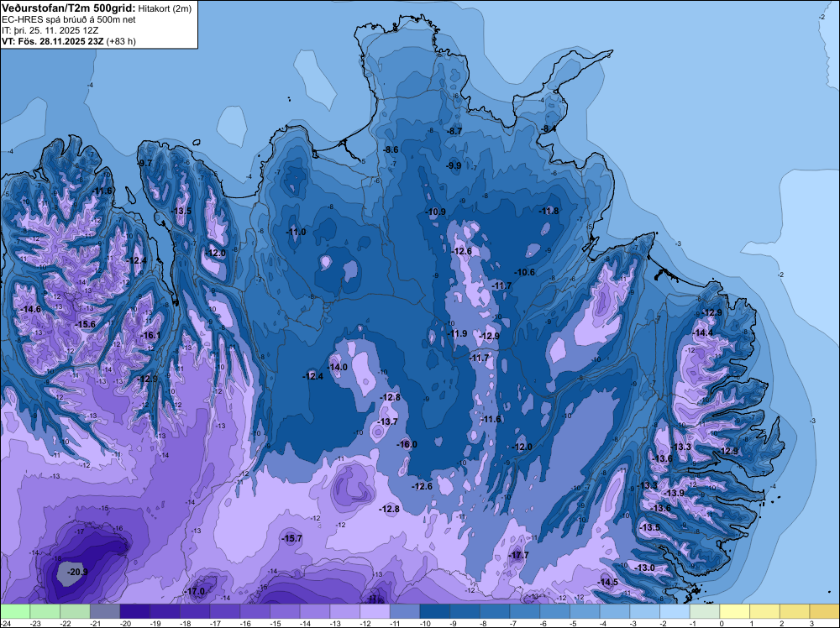Screen dimensions: 840x628
Task: Click the valid time 'VT: Fös. 28.11.2025 23Z'
Action: 52,41
